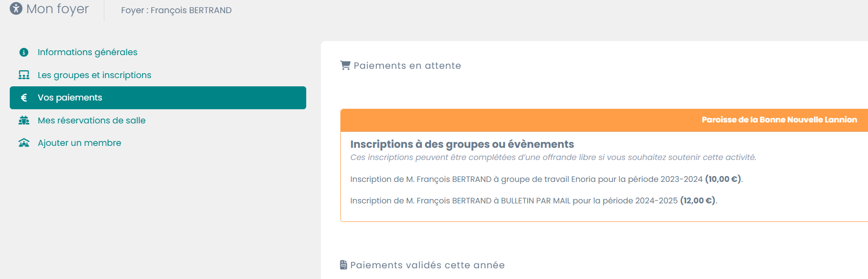Click the groups icon in sidebar
868x279 pixels.
(23, 75)
